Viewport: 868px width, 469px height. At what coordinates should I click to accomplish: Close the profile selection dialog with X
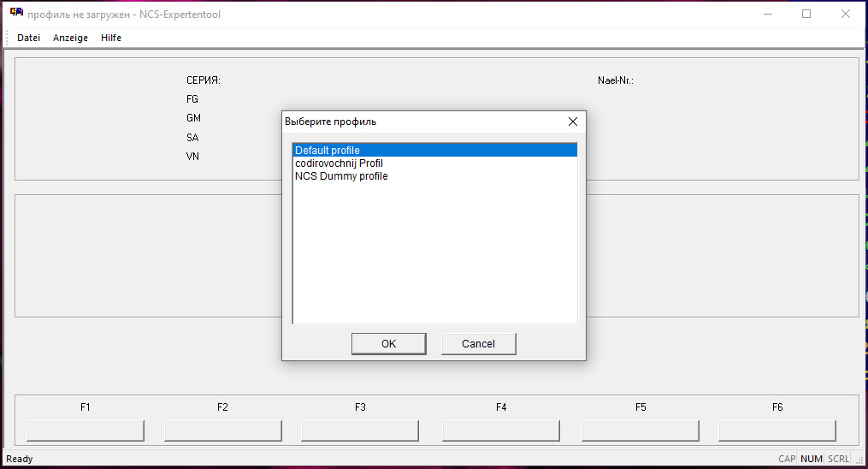click(x=573, y=122)
